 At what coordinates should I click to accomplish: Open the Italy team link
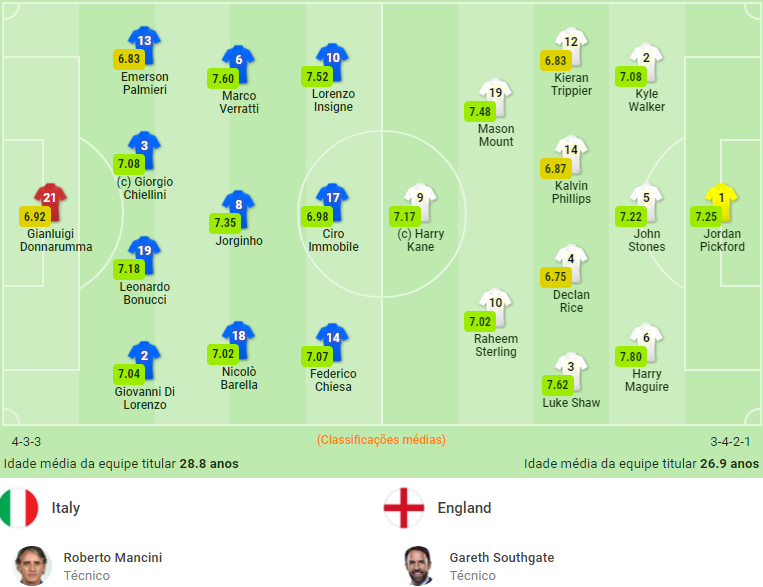(66, 508)
